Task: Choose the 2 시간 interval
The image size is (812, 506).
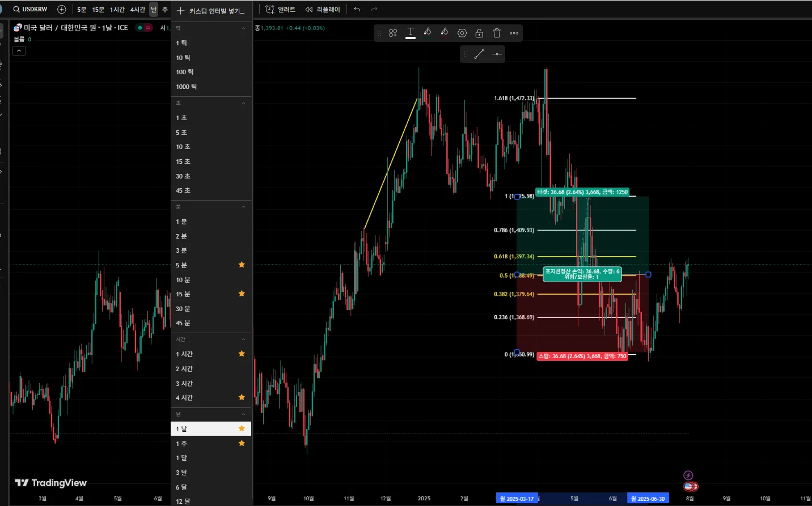Action: pos(211,369)
